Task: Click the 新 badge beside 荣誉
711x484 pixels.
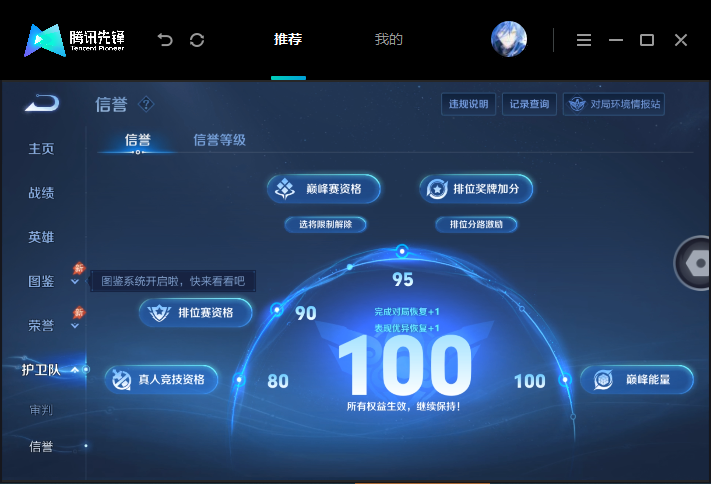Action: tap(79, 312)
